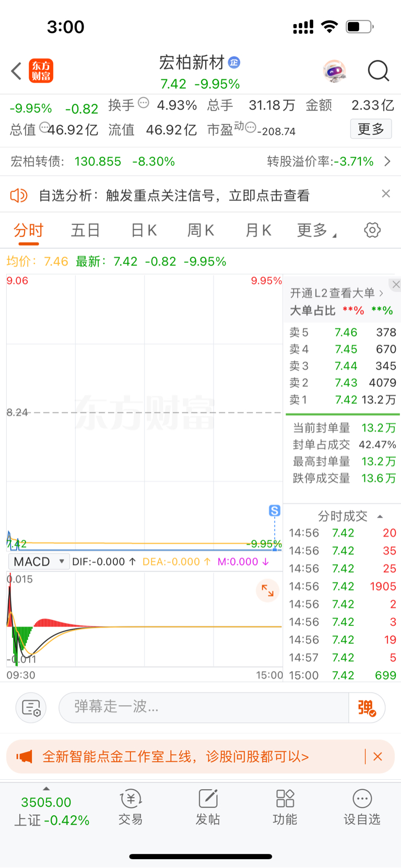Open the comment list settings icon
The image size is (401, 868).
[31, 708]
